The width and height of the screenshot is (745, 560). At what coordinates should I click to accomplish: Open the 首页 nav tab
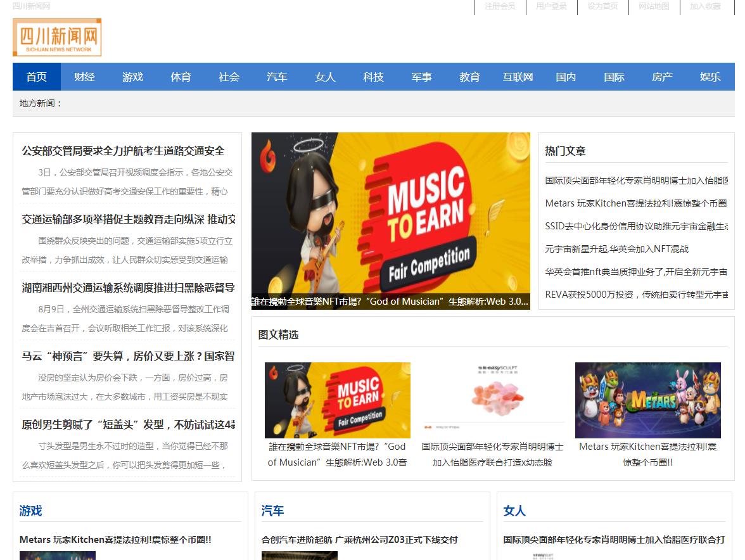37,77
